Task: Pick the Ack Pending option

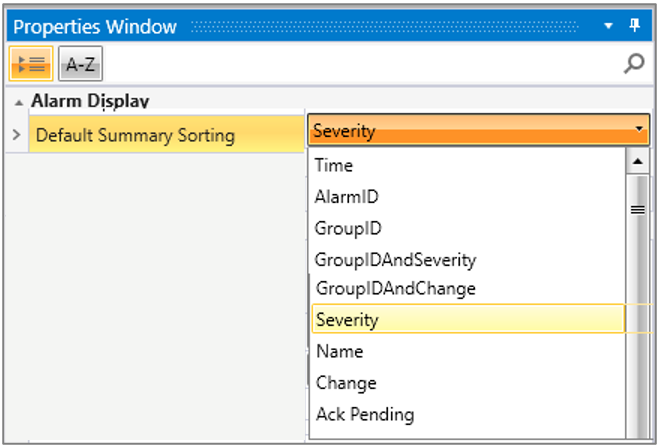Action: (364, 414)
